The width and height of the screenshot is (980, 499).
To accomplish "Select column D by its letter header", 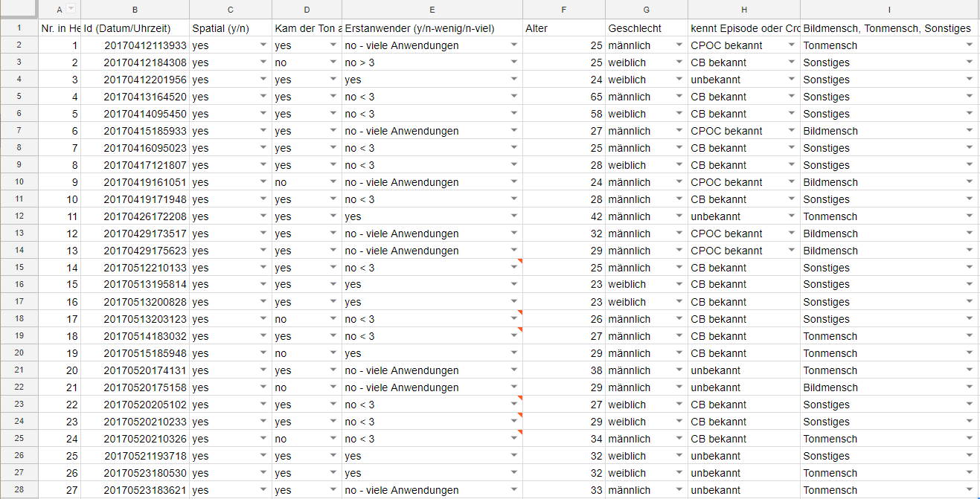I will pos(307,9).
